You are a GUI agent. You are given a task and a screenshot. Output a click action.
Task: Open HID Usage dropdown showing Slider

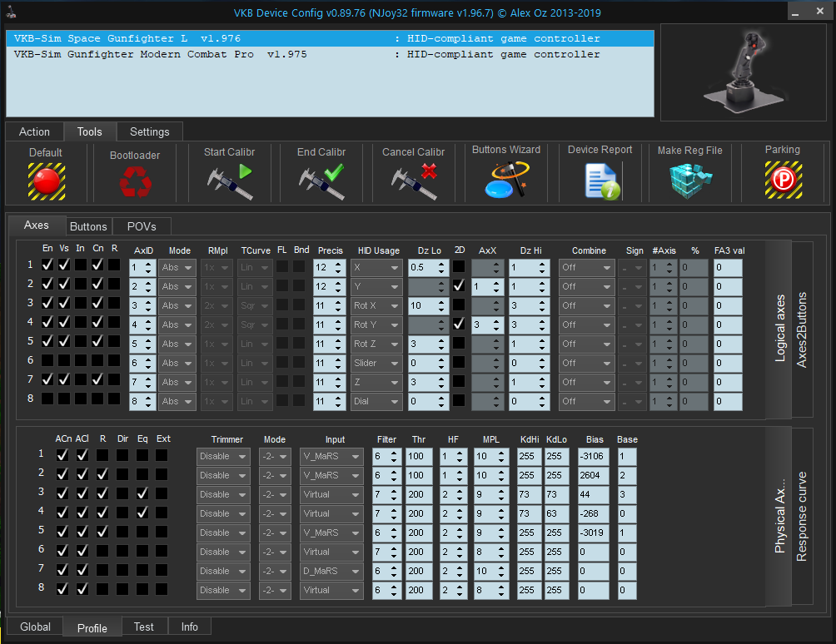click(x=376, y=364)
